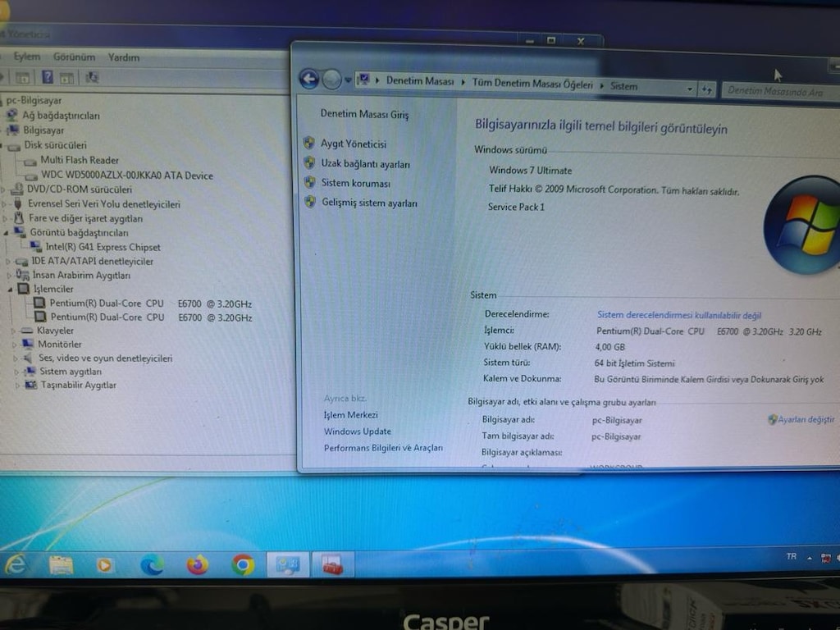This screenshot has height=630, width=840.
Task: Switch to the red toolbox taskbar button
Action: 333,565
